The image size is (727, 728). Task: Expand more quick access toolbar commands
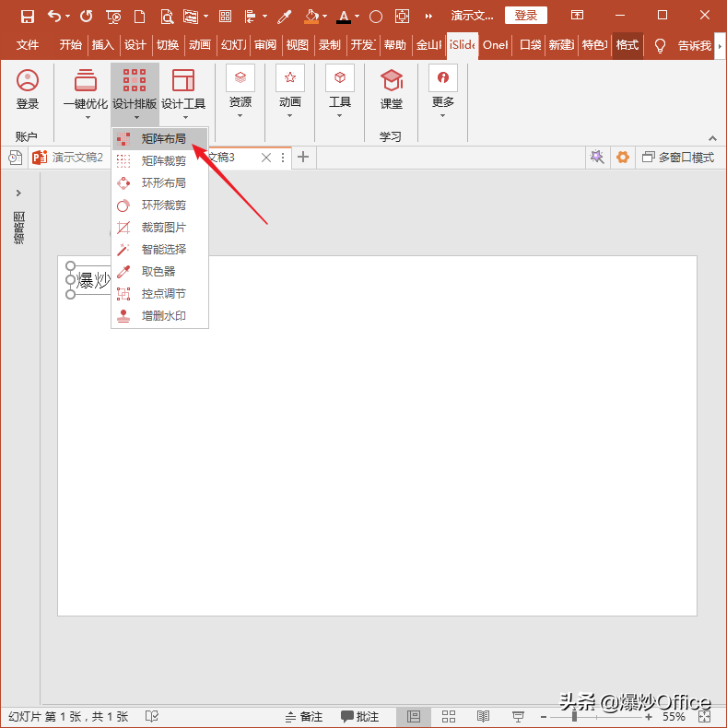click(428, 17)
